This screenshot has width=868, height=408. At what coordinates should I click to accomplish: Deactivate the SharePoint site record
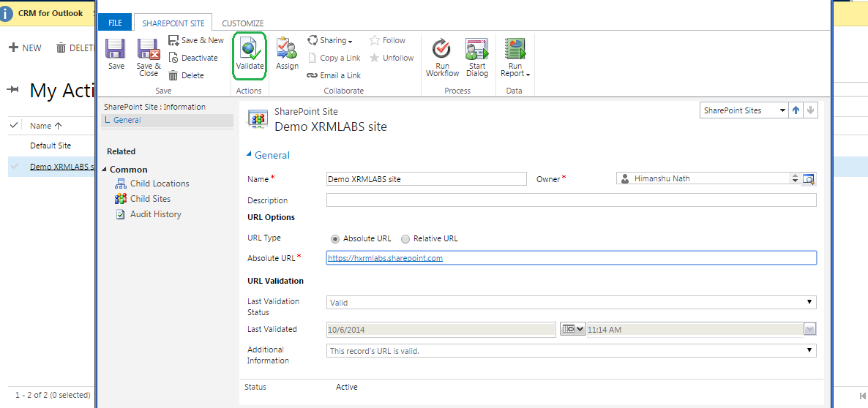[x=193, y=58]
